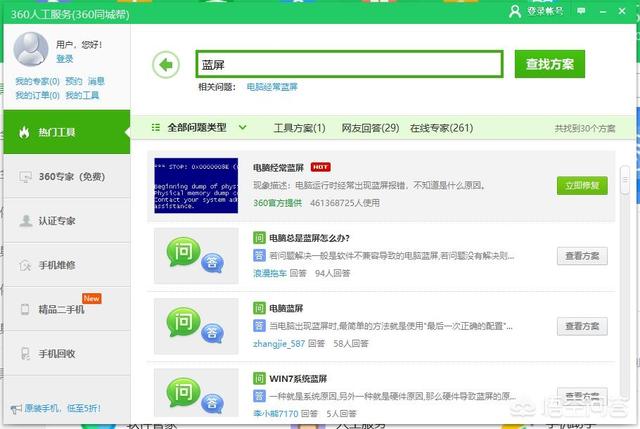Open the 预约 link
This screenshot has height=429, width=640.
pyautogui.click(x=73, y=81)
